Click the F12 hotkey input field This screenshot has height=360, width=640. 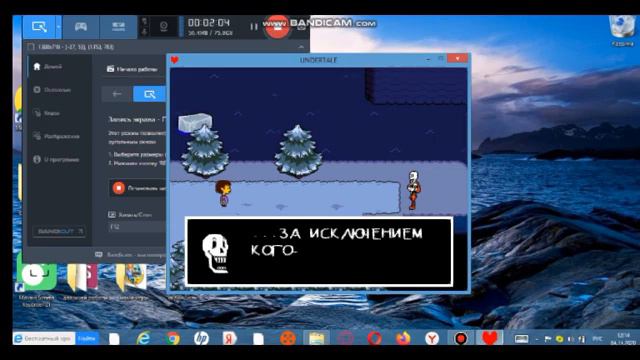click(137, 227)
